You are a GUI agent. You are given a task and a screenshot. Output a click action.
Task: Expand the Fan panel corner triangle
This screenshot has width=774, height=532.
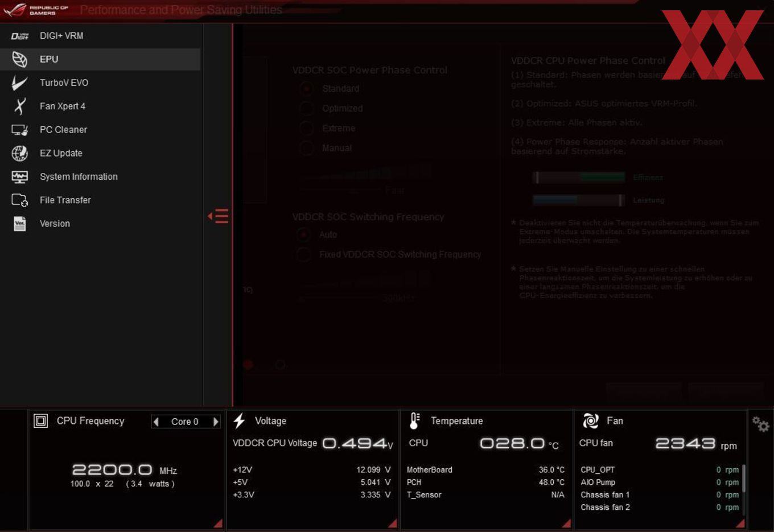pyautogui.click(x=740, y=523)
